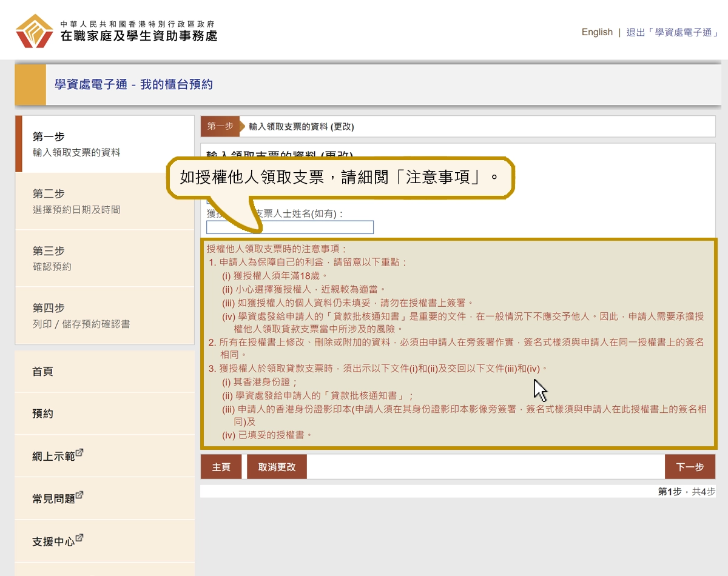This screenshot has height=576, width=728.
Task: Open the 網上示範 sidebar entry
Action: [53, 457]
